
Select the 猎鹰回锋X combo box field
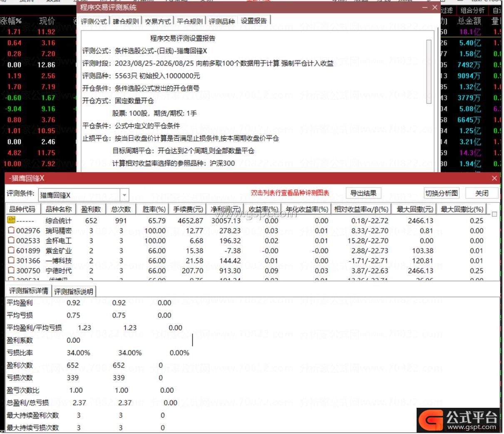84,195
